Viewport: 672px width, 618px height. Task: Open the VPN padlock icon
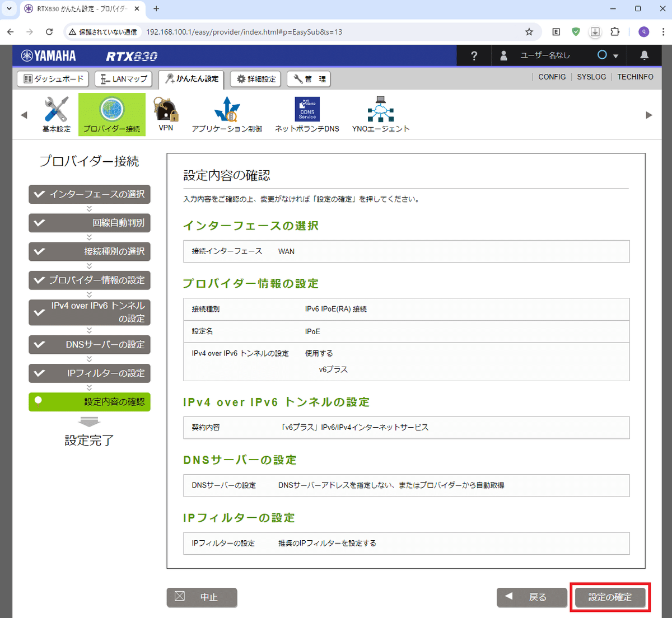166,110
